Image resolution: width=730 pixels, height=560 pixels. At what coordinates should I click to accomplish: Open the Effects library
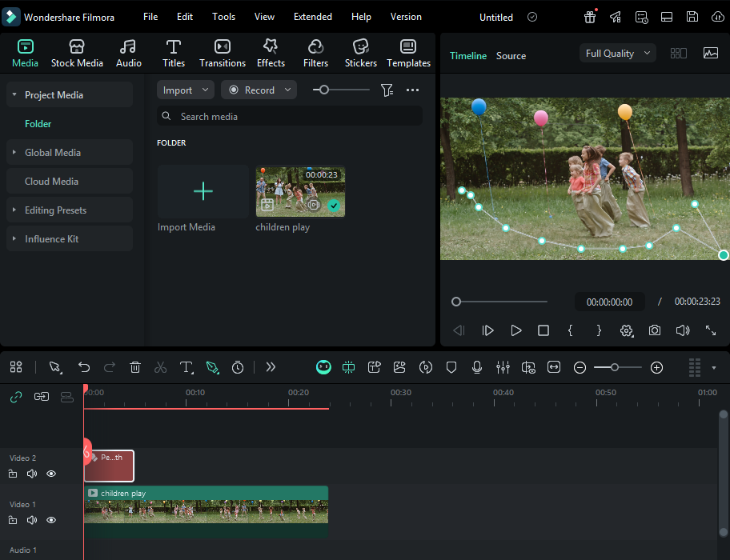(271, 54)
